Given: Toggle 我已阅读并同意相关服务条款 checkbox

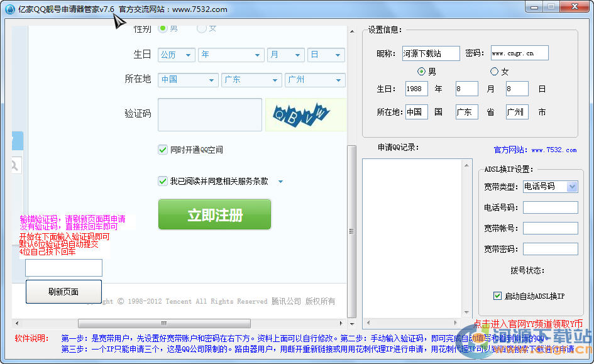Looking at the screenshot, I should coord(163,181).
